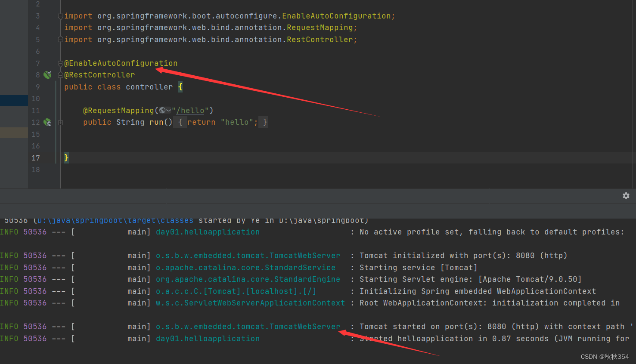Run the run() method from line 12 gutter icon

pyautogui.click(x=47, y=122)
